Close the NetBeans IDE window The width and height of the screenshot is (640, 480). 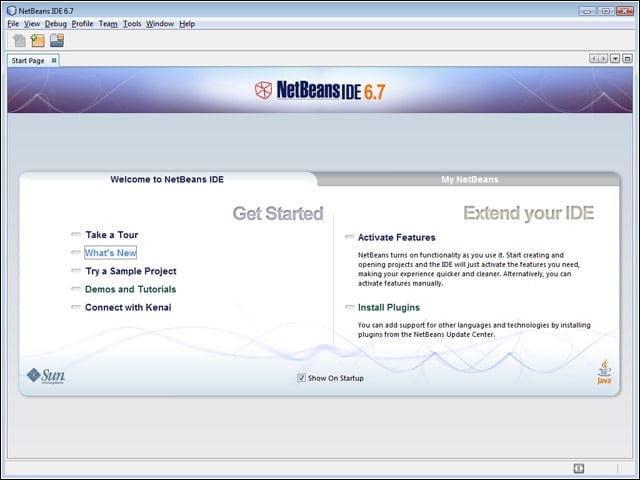point(625,11)
